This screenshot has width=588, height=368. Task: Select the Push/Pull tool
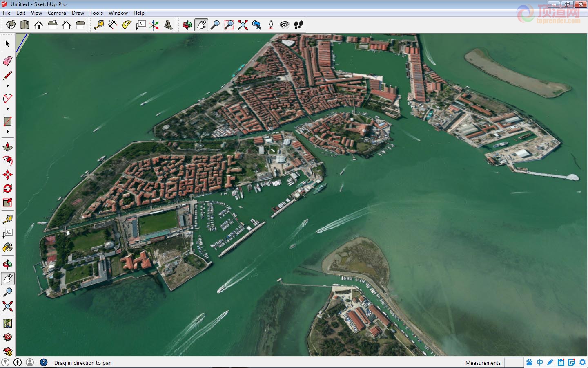[8, 147]
